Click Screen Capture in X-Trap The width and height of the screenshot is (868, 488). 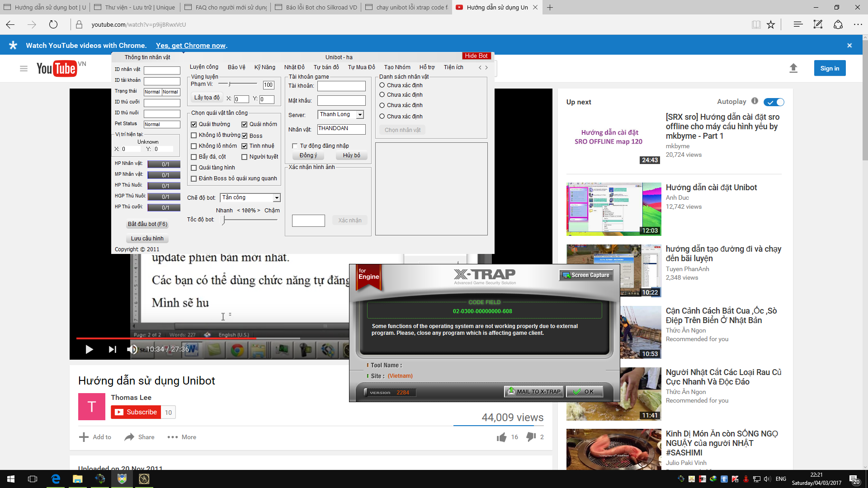(x=586, y=275)
